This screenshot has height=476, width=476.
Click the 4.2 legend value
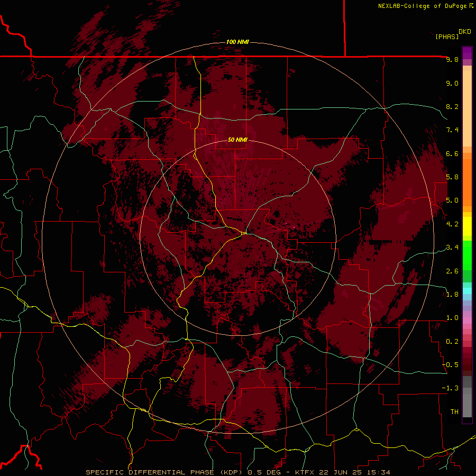[x=452, y=224]
